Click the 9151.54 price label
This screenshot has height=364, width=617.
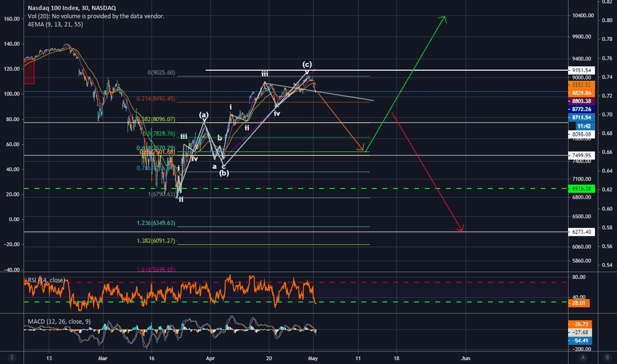point(581,70)
